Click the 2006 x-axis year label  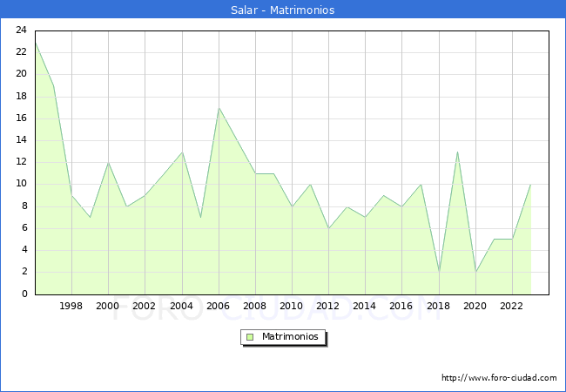(219, 307)
